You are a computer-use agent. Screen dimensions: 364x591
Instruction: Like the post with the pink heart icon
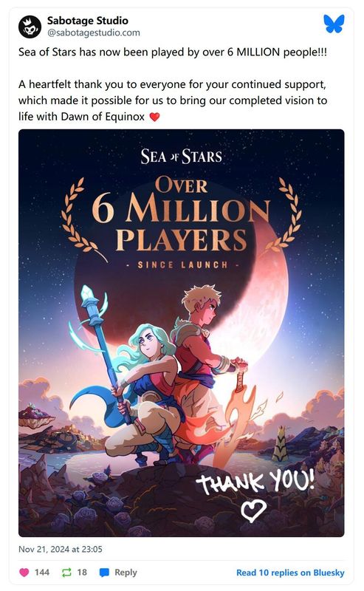point(24,572)
